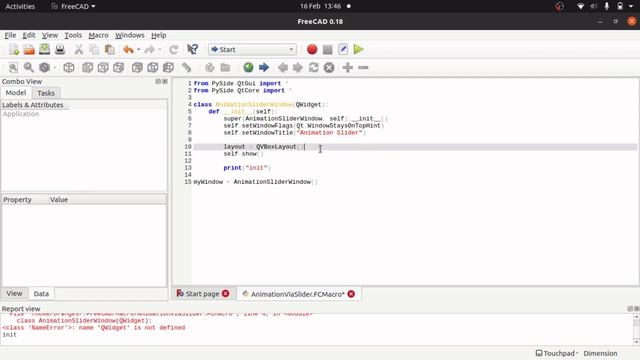Set bottom view cube icon

[x=153, y=67]
